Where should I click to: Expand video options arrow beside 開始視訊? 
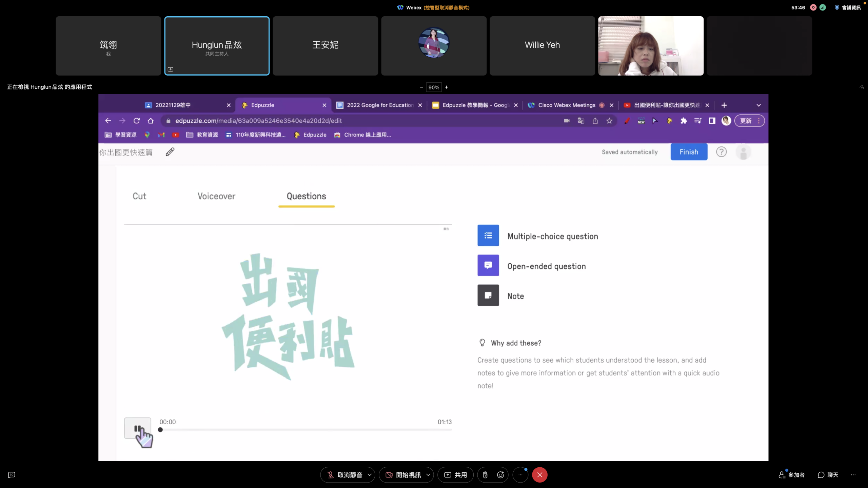click(x=428, y=475)
